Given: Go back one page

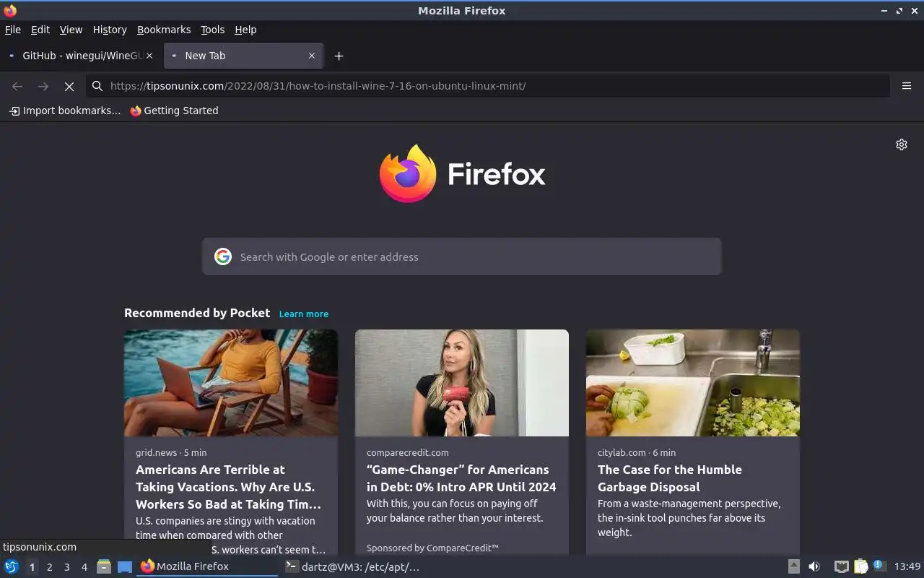Looking at the screenshot, I should pyautogui.click(x=17, y=86).
